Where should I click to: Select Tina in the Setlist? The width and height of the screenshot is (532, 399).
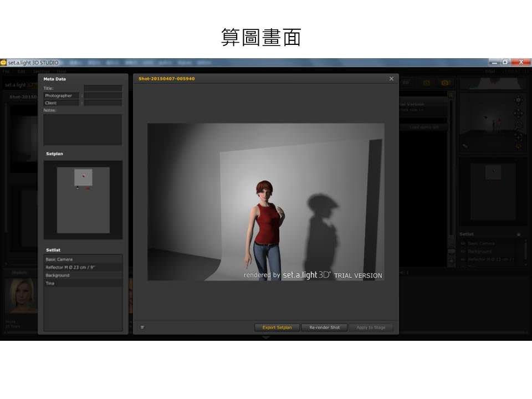(83, 283)
